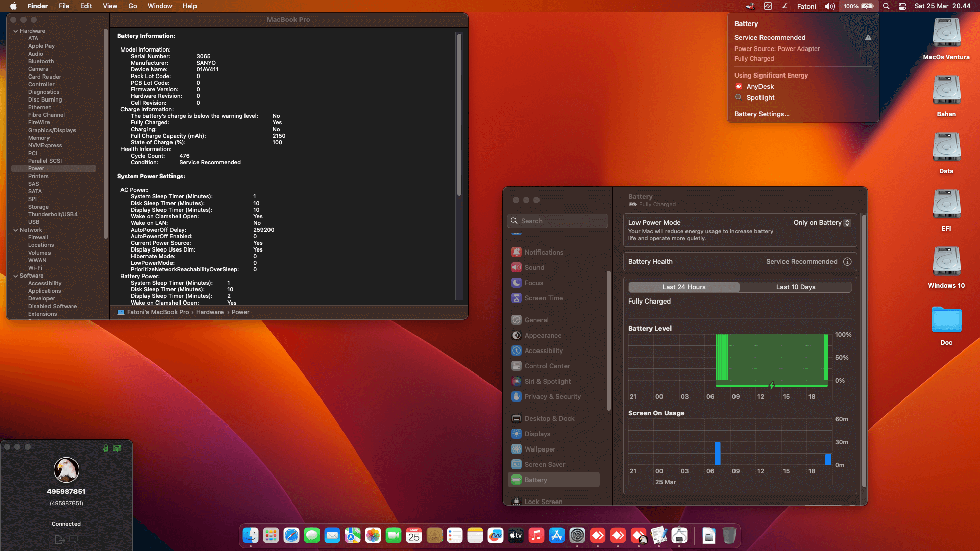Open Sound settings in the sidebar

(x=534, y=267)
